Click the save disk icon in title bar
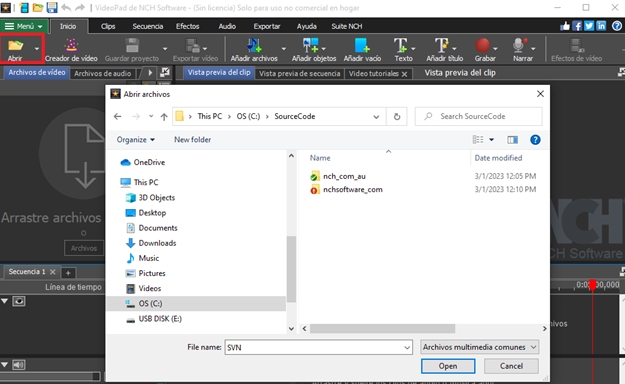The height and width of the screenshot is (384, 625). pyautogui.click(x=52, y=7)
